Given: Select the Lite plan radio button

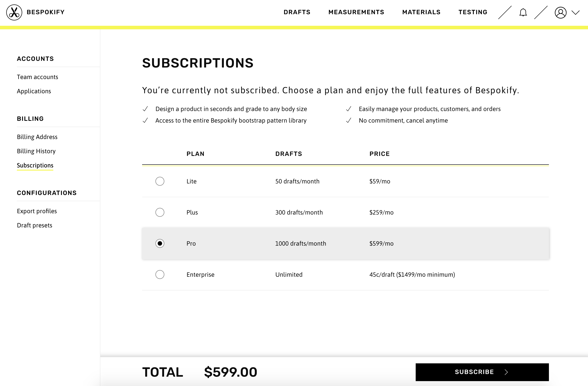Looking at the screenshot, I should click(x=159, y=181).
